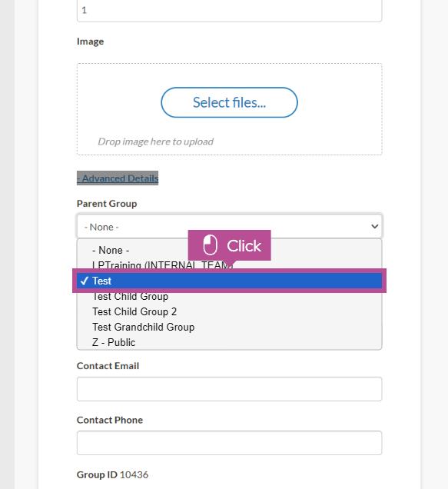Select the checked Test option
448x489 pixels.
229,281
